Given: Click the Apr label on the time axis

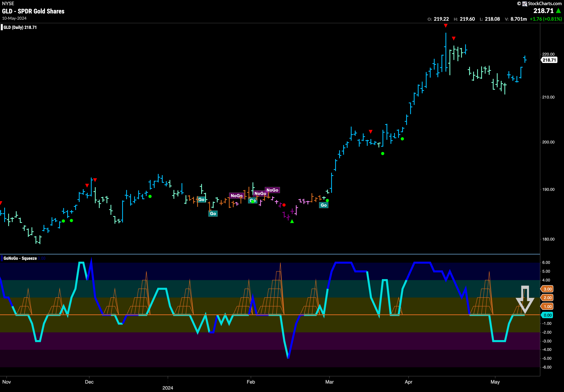Looking at the screenshot, I should [x=408, y=382].
